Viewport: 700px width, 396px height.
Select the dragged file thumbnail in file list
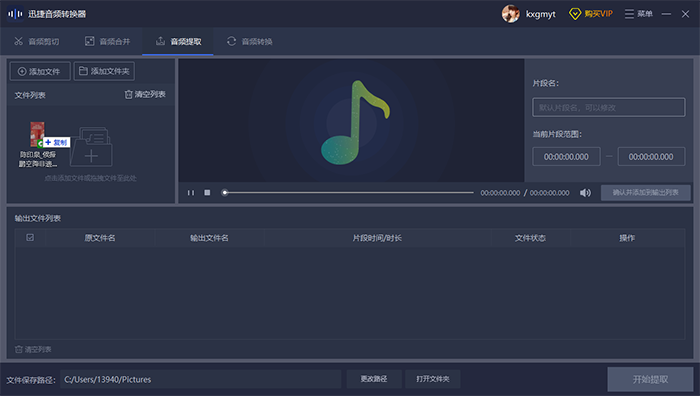coord(38,134)
